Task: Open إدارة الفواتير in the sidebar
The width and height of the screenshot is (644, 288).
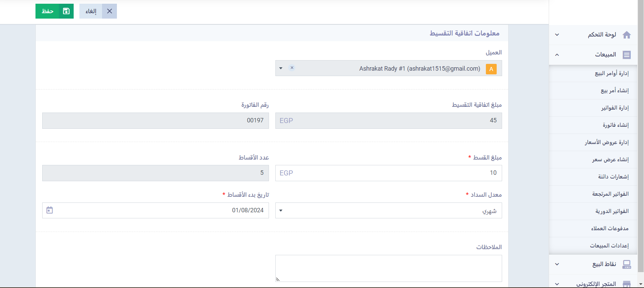Action: pyautogui.click(x=615, y=108)
